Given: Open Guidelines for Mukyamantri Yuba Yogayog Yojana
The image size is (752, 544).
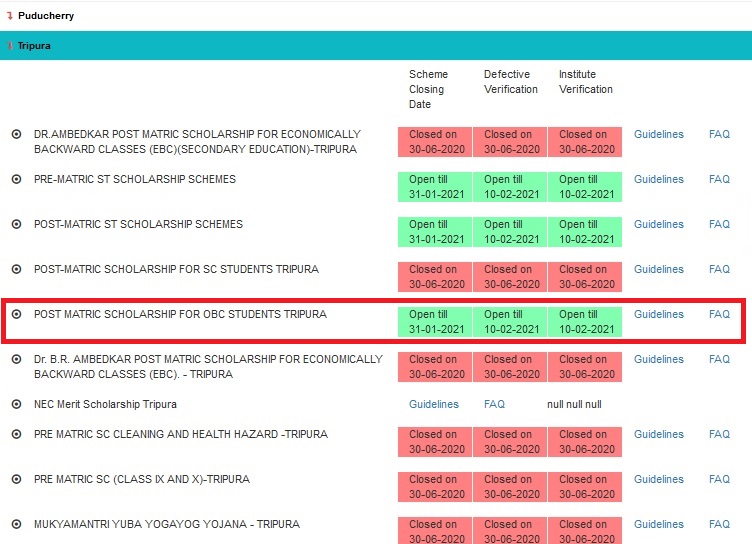Looking at the screenshot, I should [658, 524].
